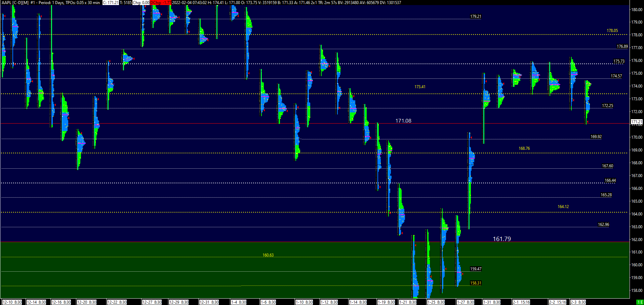Click the green E status icon bottom right

640,302
